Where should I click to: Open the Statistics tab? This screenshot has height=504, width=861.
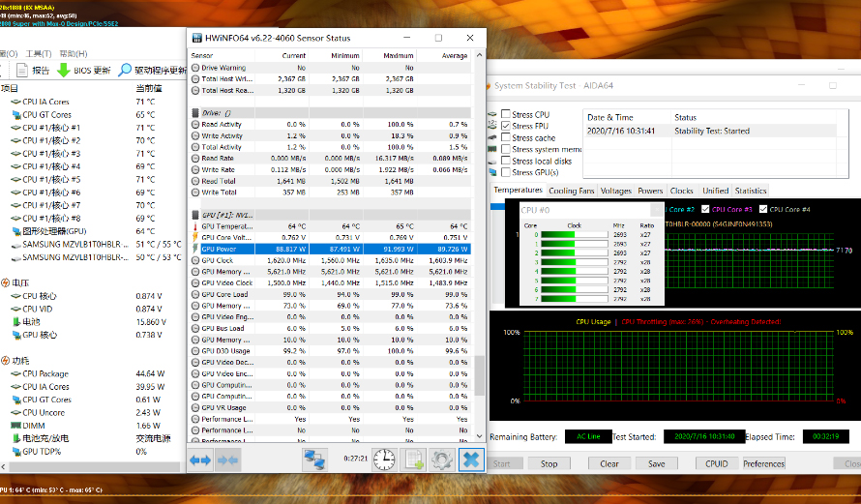(x=751, y=192)
